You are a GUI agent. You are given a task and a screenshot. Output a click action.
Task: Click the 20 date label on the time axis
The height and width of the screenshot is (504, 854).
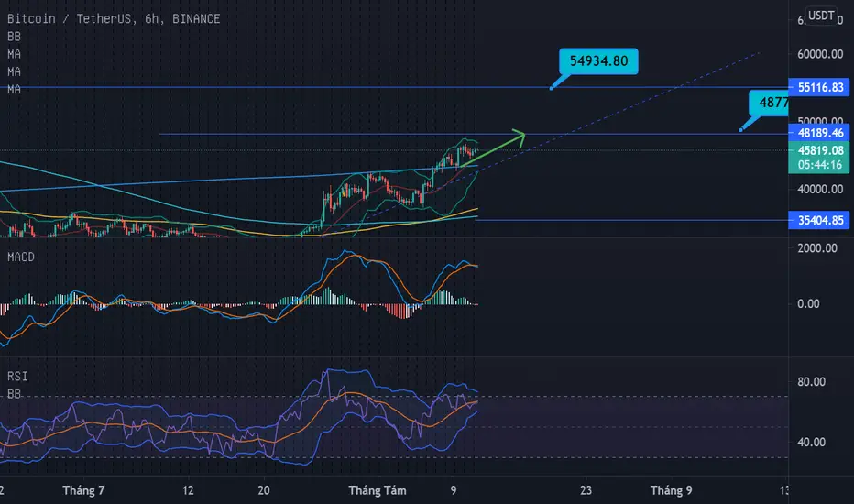264,490
